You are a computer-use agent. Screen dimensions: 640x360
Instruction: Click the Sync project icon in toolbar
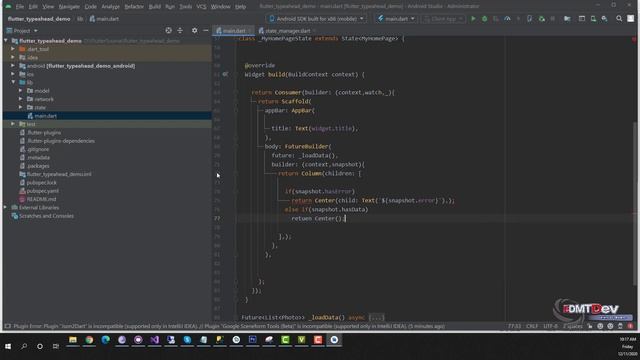542,19
